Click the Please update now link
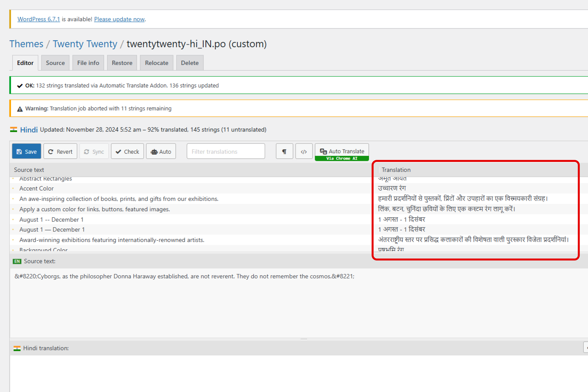Screen dimensions: 588x392 (x=119, y=19)
